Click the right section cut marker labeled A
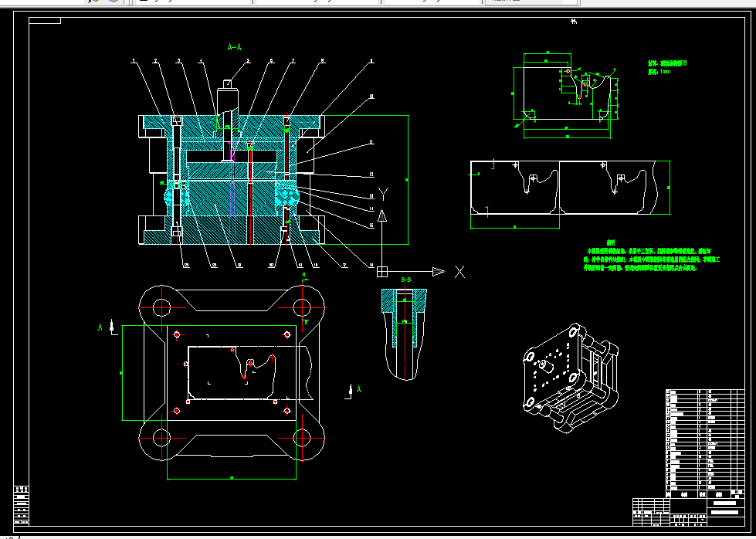 point(354,391)
